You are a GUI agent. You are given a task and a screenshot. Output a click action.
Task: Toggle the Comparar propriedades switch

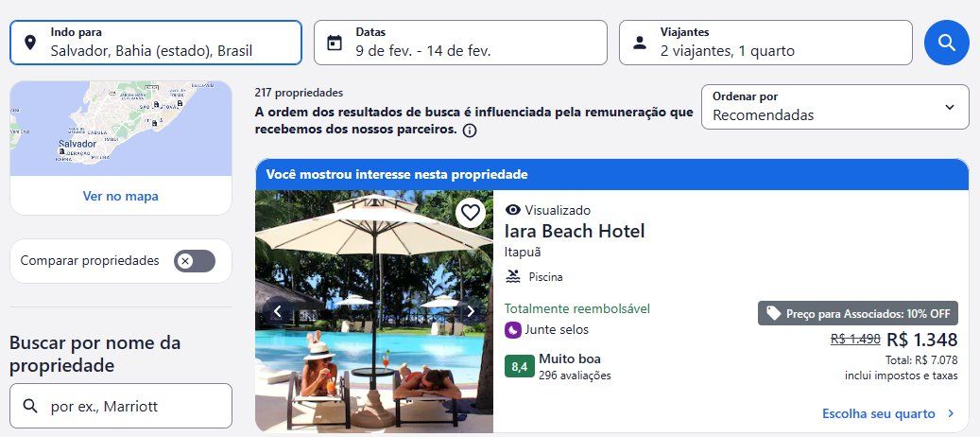click(195, 261)
